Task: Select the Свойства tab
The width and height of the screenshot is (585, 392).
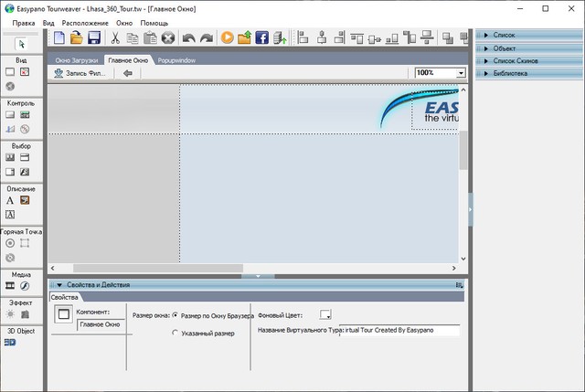Action: [65, 297]
